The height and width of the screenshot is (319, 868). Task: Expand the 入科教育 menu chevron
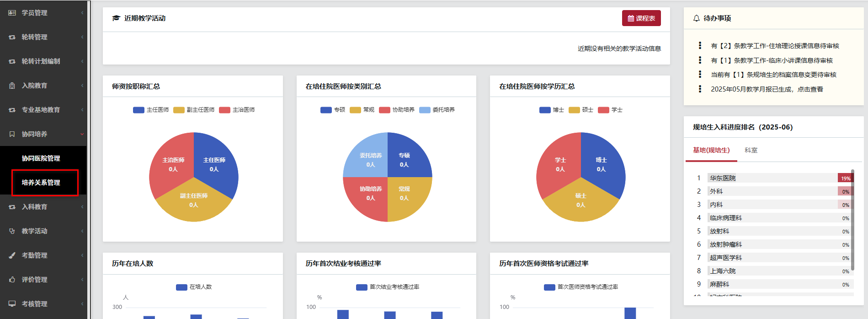[x=82, y=207]
